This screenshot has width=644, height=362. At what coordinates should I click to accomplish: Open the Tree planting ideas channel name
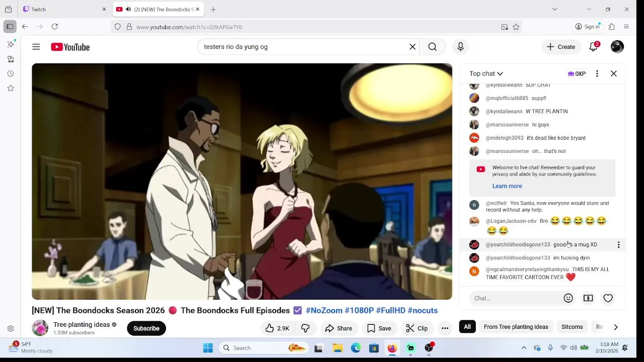tap(82, 325)
